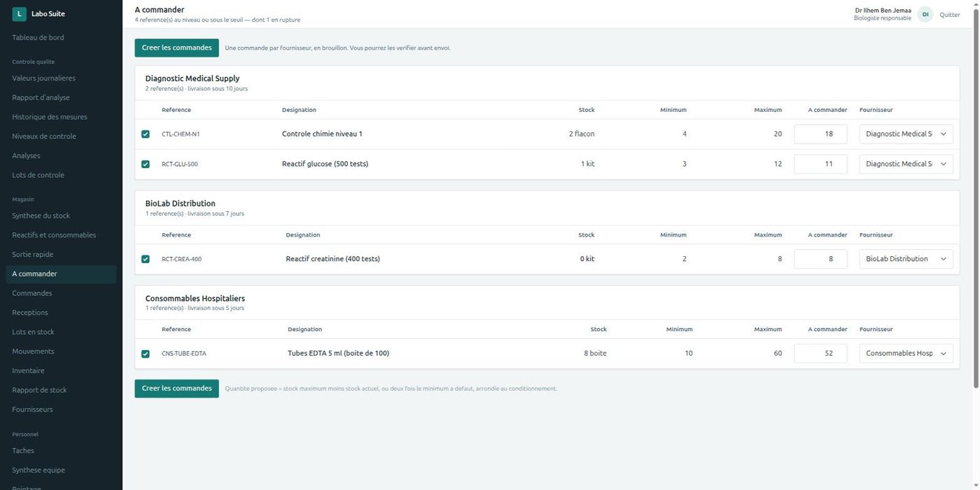Click stock value 8 boite
Image resolution: width=980 pixels, height=490 pixels.
[x=595, y=353]
